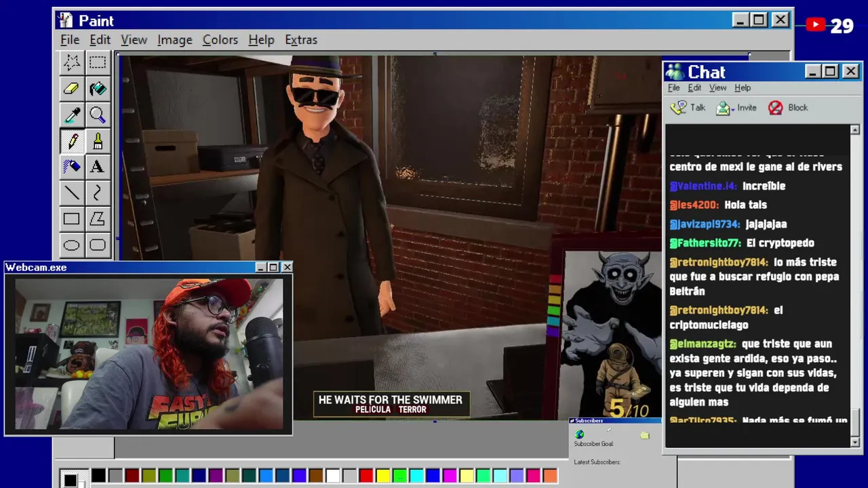The image size is (868, 488).
Task: Click the 'HE WAITS FOR THE SWIMMER' title
Action: point(391,400)
